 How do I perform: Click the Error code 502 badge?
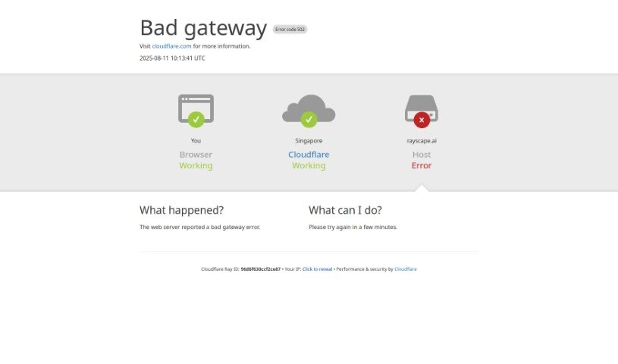[290, 29]
